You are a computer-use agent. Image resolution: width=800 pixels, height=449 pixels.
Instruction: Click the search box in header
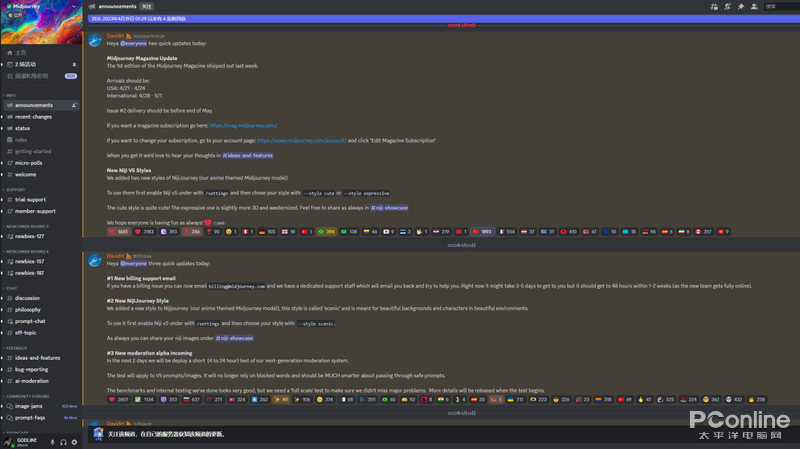(781, 7)
